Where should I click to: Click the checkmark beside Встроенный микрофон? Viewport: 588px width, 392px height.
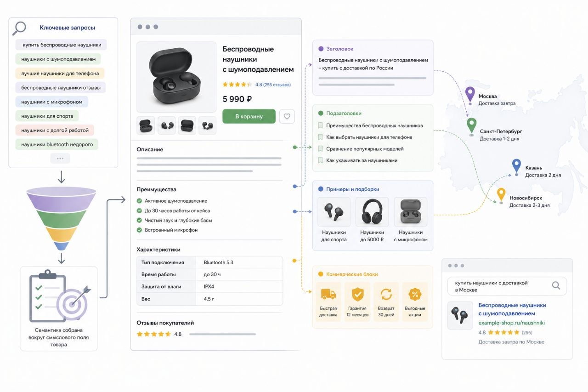(139, 230)
